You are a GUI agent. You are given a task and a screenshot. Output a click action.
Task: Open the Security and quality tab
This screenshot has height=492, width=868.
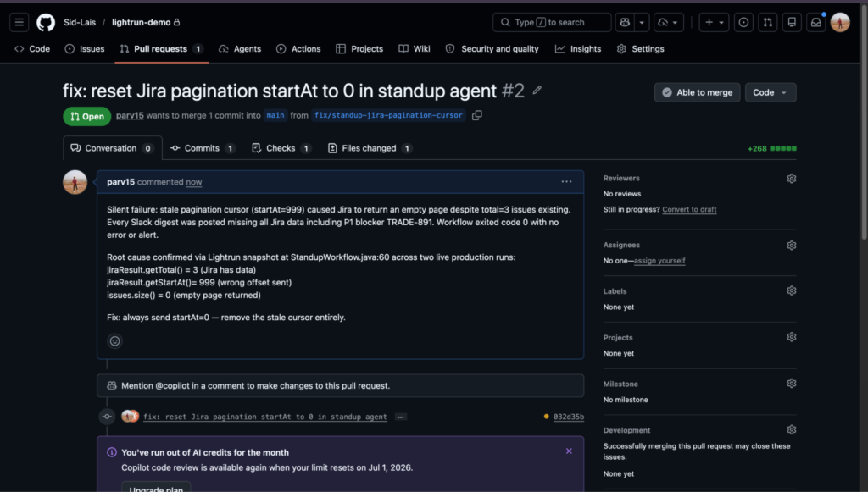492,48
